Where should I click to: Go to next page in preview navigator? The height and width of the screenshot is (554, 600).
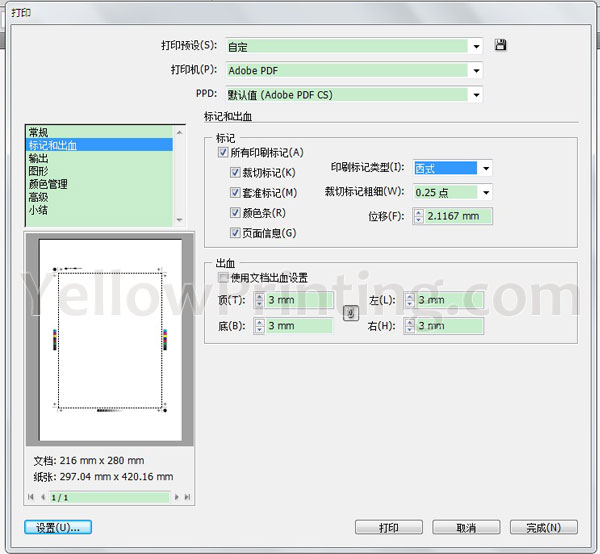(176, 497)
